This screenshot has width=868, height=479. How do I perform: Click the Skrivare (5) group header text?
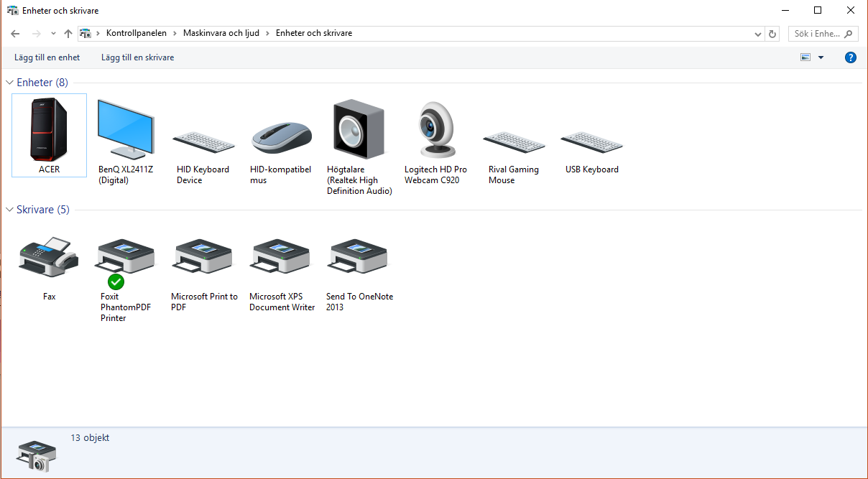[43, 210]
